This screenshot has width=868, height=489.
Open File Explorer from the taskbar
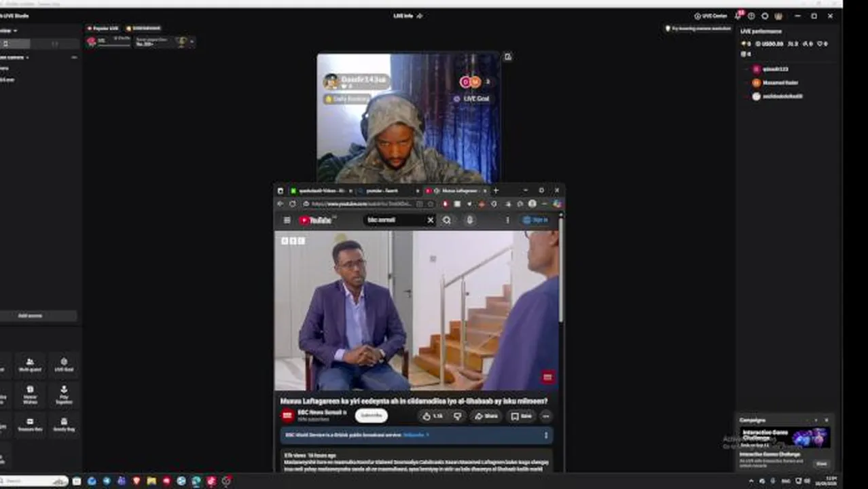(x=151, y=481)
